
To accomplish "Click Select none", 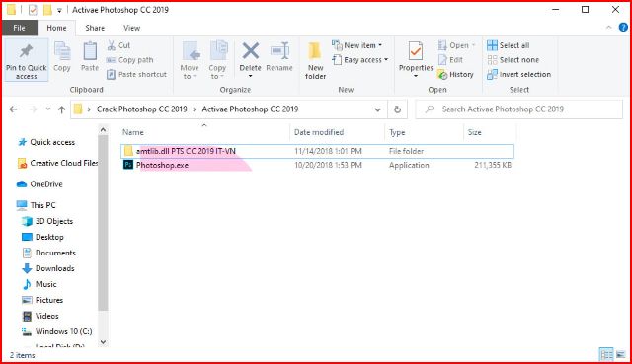I will coord(513,60).
